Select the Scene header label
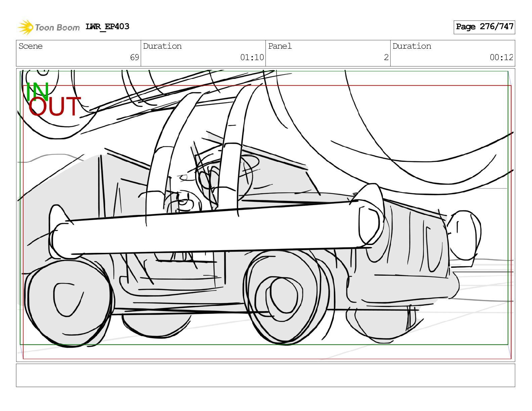Screen dimensions: 532x411 click(x=31, y=46)
